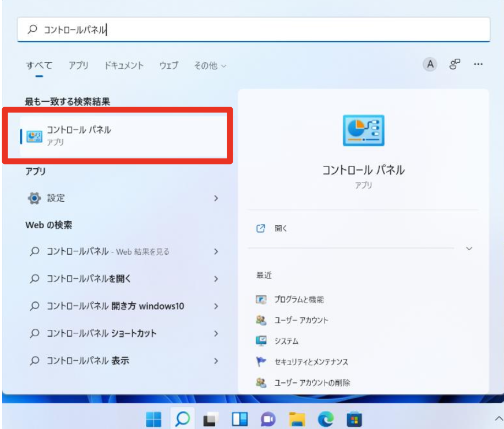Click the user account avatar 'A'
Image resolution: width=504 pixels, height=429 pixels.
tap(430, 65)
